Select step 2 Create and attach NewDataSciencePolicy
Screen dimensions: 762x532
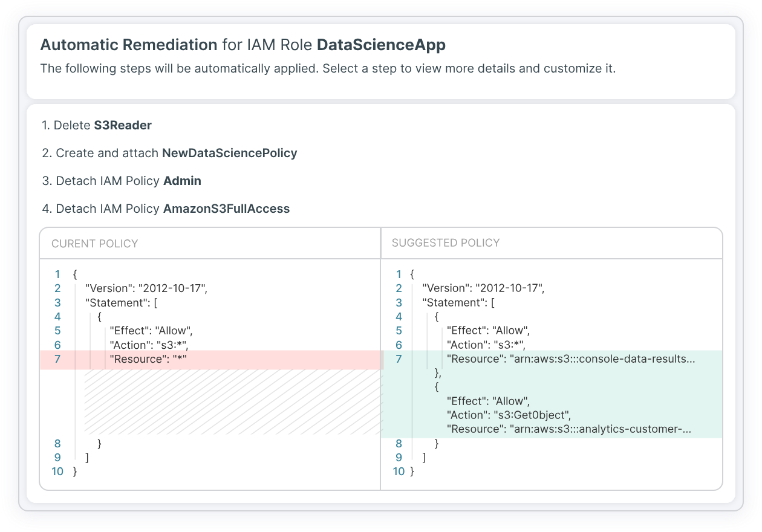[169, 154]
